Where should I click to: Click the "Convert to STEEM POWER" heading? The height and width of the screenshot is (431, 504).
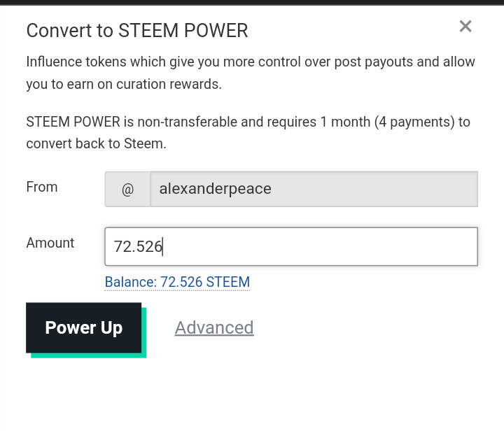point(137,31)
